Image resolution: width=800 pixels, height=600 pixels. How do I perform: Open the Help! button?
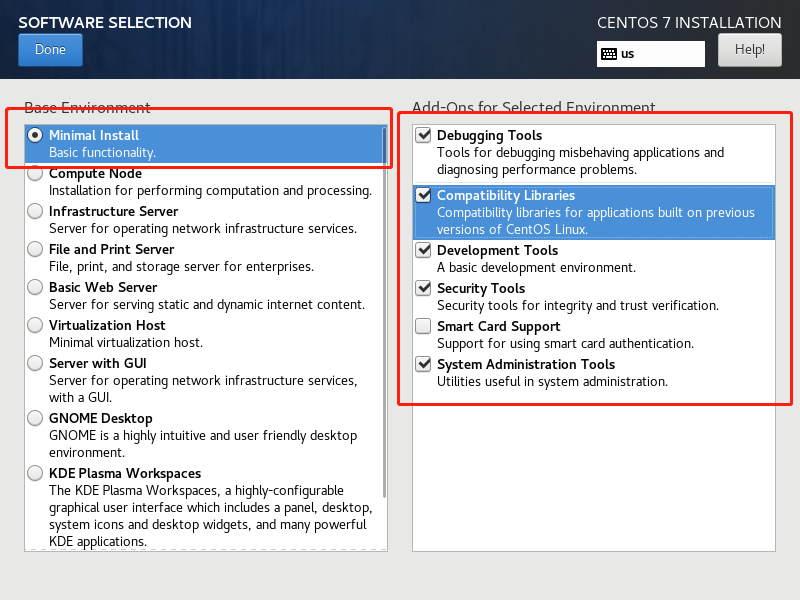click(749, 49)
